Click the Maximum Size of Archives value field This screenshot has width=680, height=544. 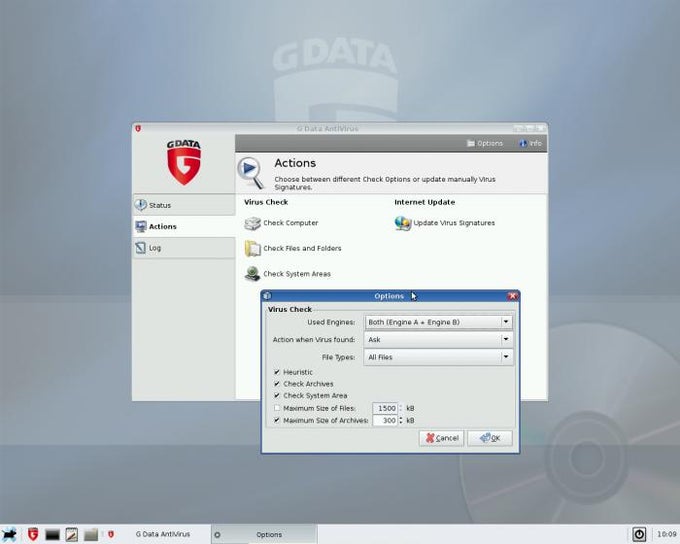pyautogui.click(x=385, y=420)
